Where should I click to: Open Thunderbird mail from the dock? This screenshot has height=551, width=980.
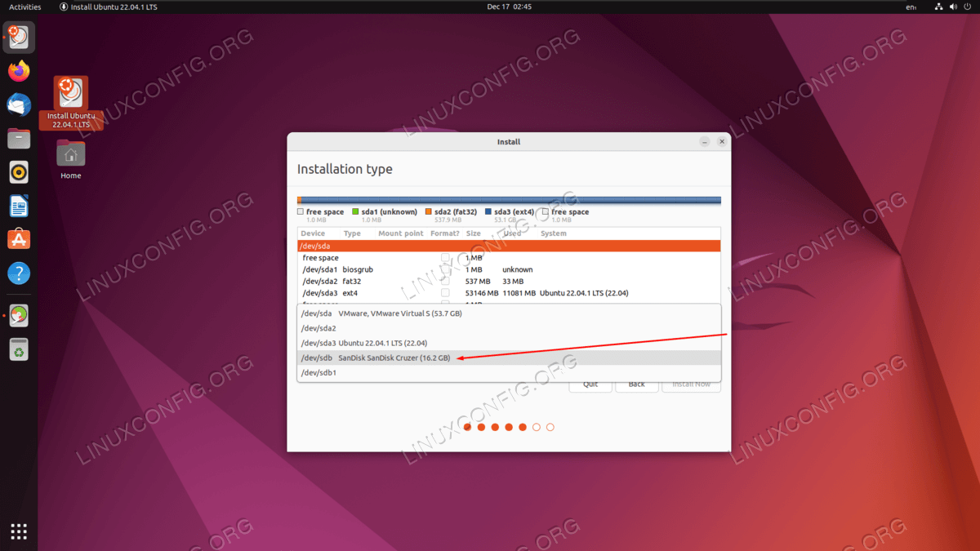[19, 104]
